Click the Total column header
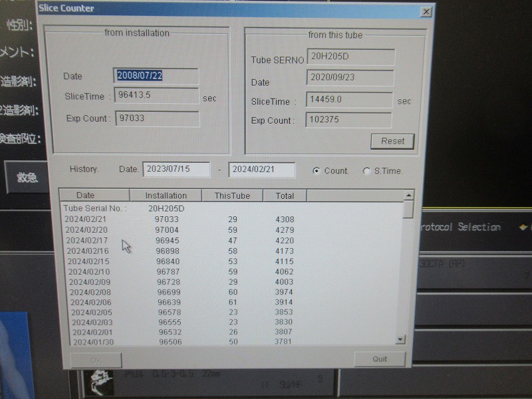The width and height of the screenshot is (532, 399). pos(285,196)
